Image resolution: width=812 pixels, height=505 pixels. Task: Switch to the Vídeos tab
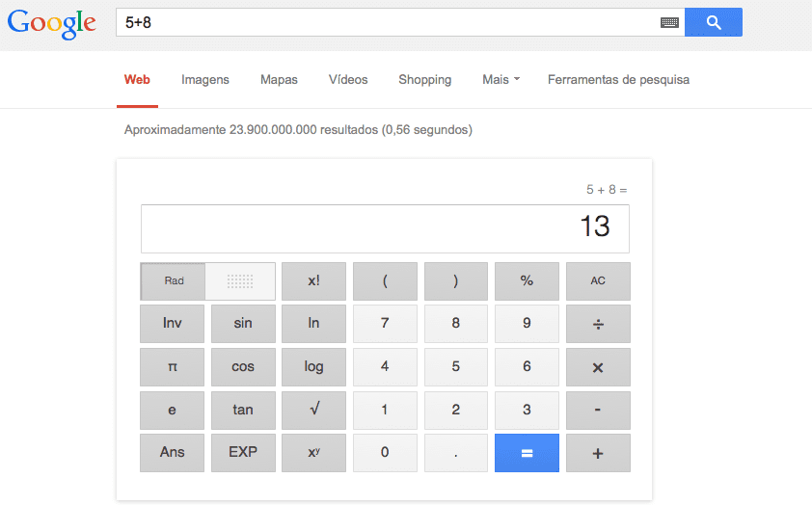point(348,80)
